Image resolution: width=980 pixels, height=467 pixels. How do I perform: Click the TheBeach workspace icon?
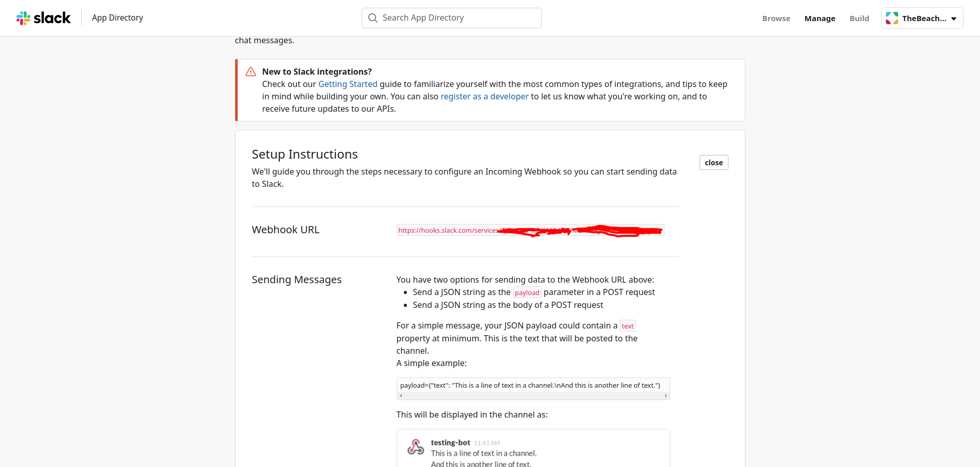[892, 18]
